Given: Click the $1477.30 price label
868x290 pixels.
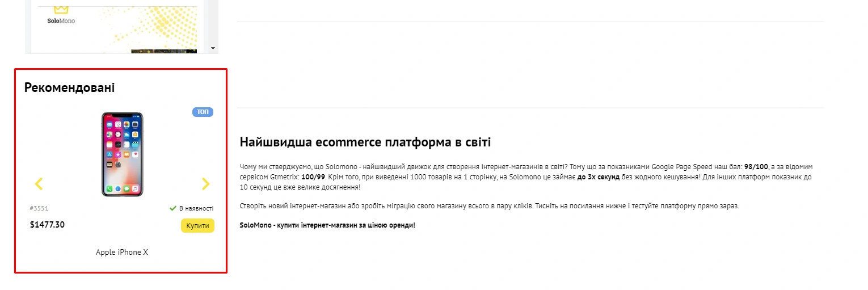Looking at the screenshot, I should tap(47, 225).
